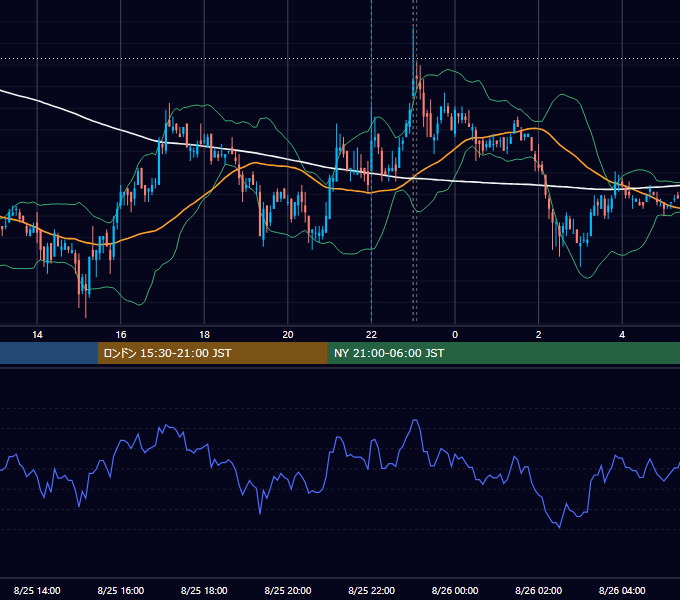Click the 8/25 14:00 label on oscillator axis
680x600 pixels.
click(37, 590)
